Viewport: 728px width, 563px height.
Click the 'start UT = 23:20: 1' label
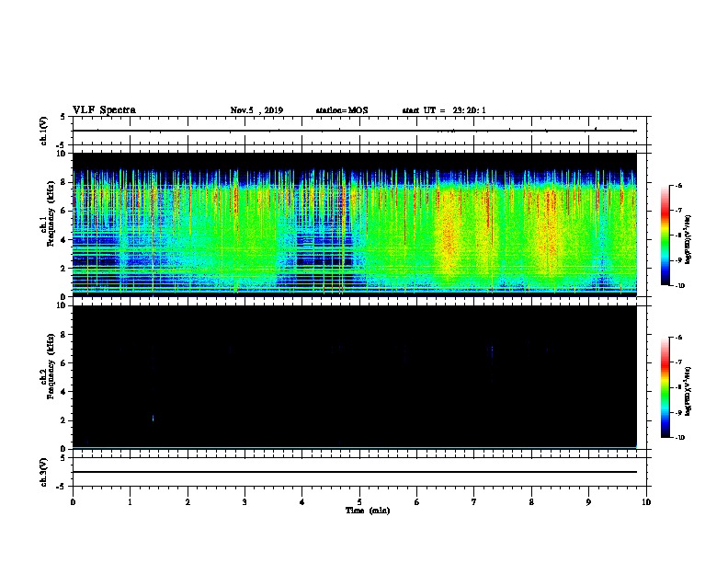[x=444, y=110]
